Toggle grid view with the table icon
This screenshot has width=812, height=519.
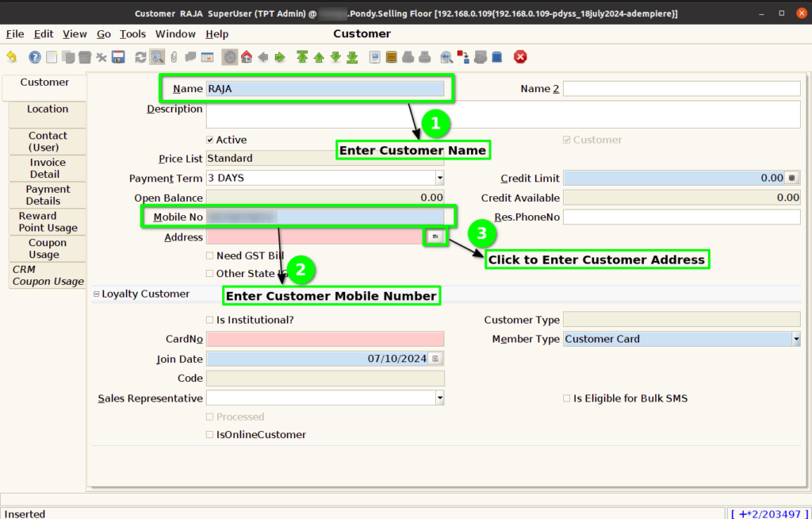(207, 57)
